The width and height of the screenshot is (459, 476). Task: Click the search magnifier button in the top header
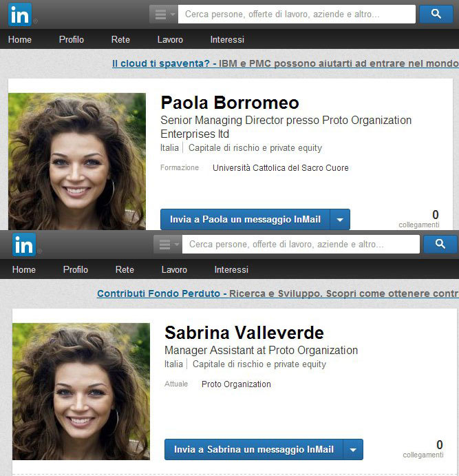tap(436, 14)
